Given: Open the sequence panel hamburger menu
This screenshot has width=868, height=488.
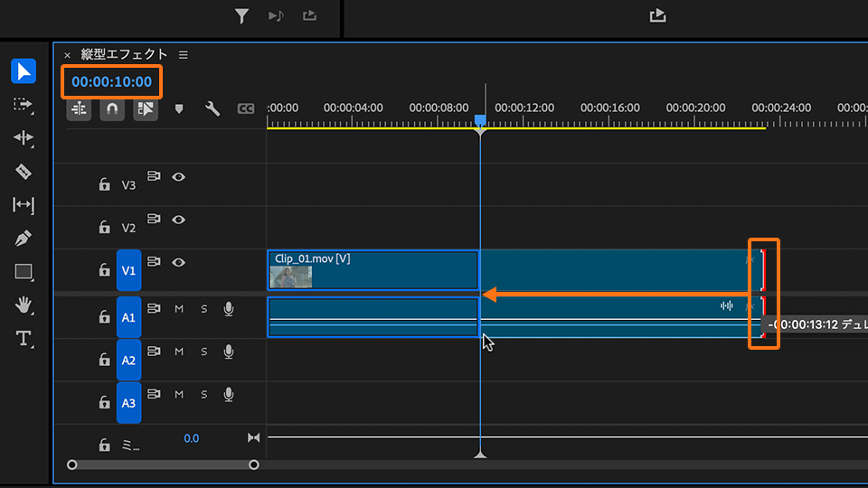Looking at the screenshot, I should pyautogui.click(x=184, y=55).
